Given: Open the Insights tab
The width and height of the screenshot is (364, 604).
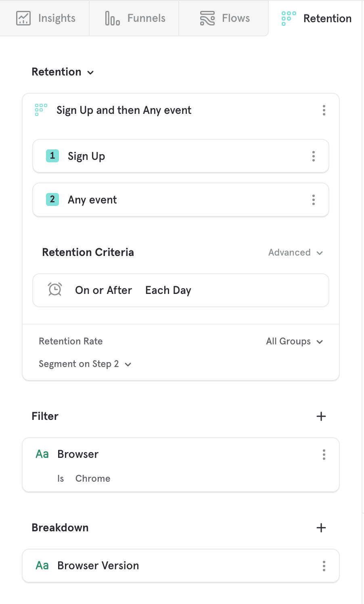Looking at the screenshot, I should (46, 18).
